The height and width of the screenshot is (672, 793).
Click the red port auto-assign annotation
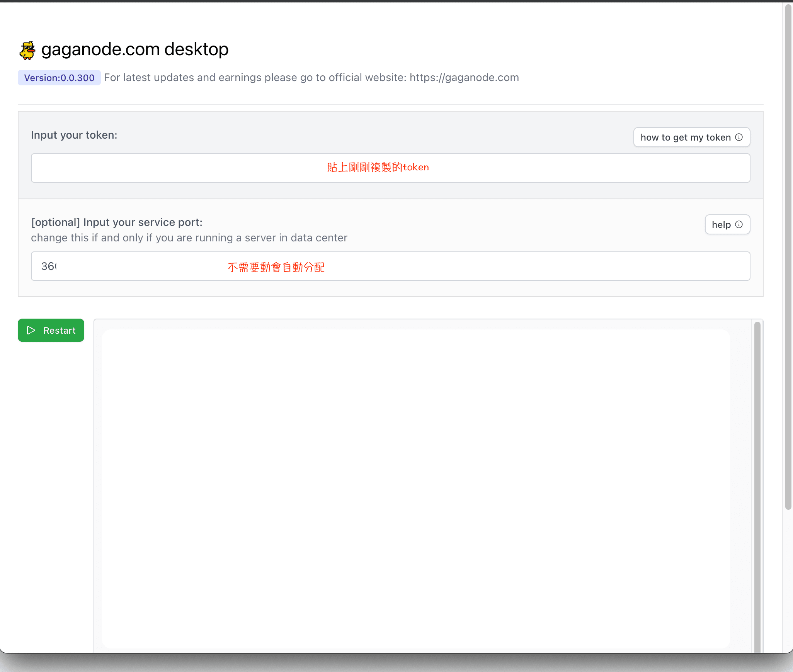click(276, 267)
